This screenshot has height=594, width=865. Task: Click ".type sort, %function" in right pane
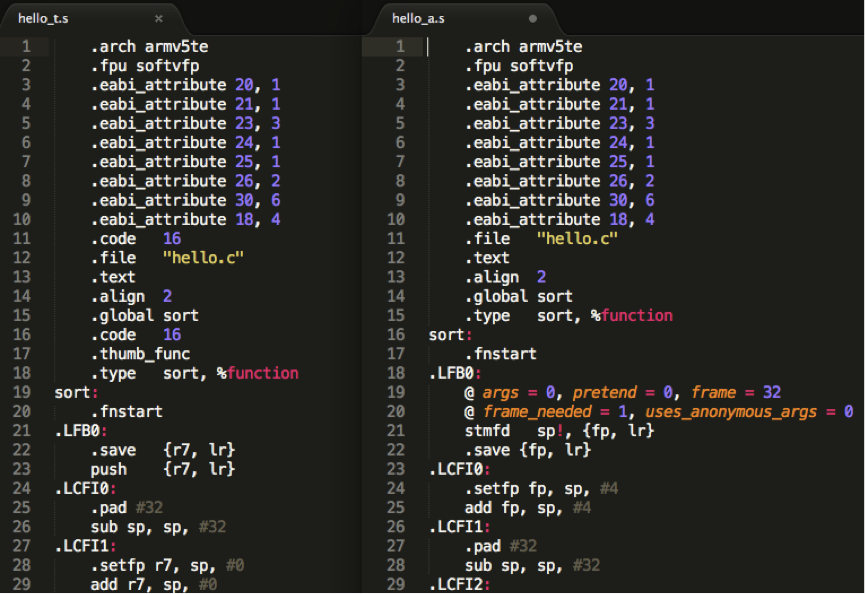(569, 316)
